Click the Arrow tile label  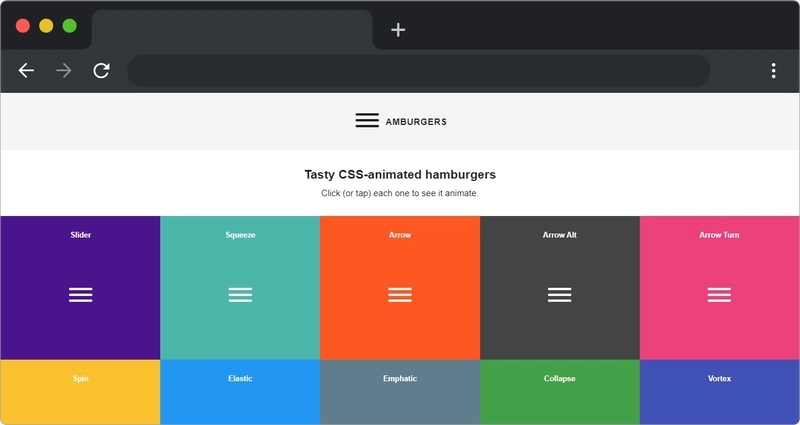tap(400, 235)
